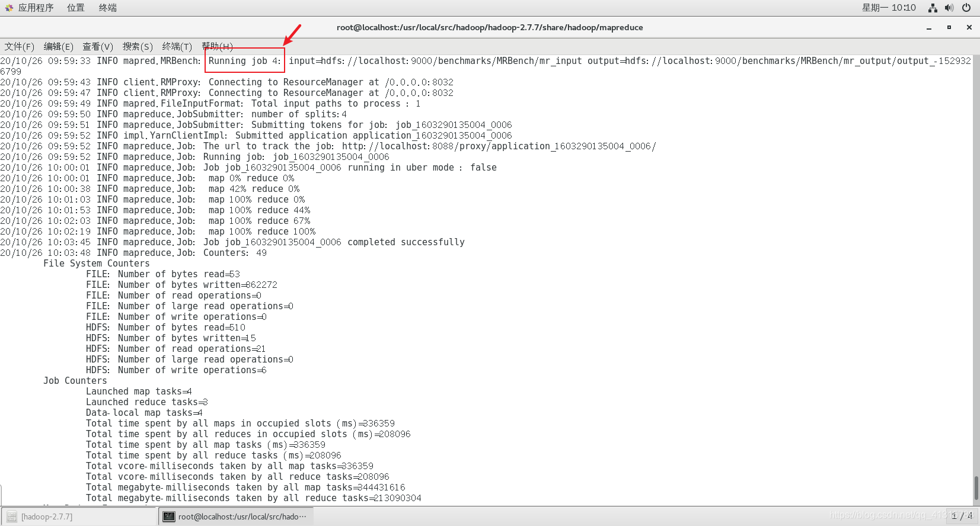Click 'HDFS: Number of bytes read=510' line
Screen dimensions: 980x526
pyautogui.click(x=165, y=327)
